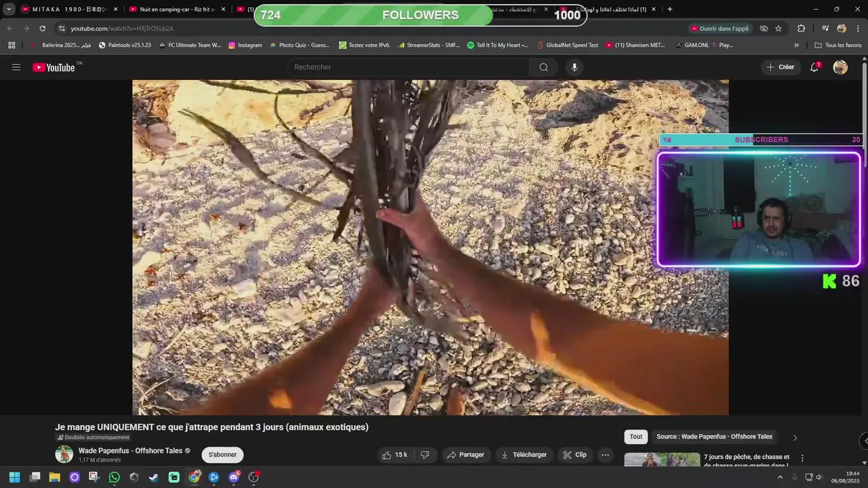Open Tell It To My Heart bookmark
The height and width of the screenshot is (488, 868).
click(497, 45)
